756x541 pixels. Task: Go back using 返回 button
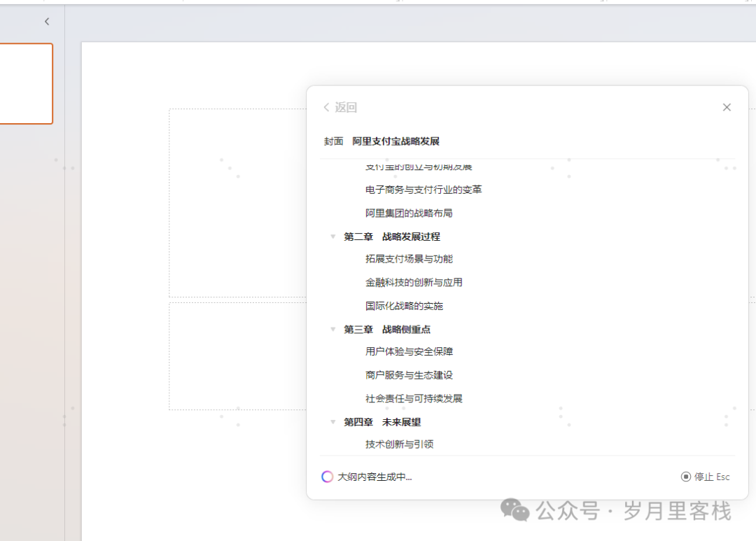340,107
